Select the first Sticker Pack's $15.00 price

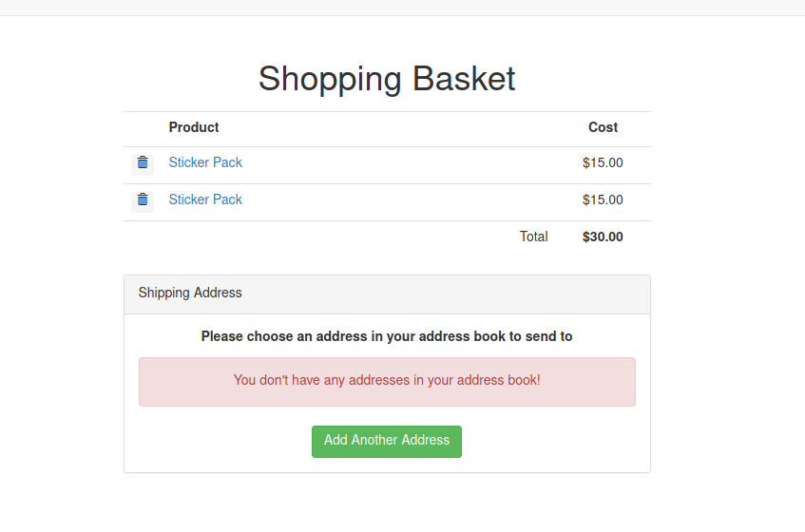(603, 163)
